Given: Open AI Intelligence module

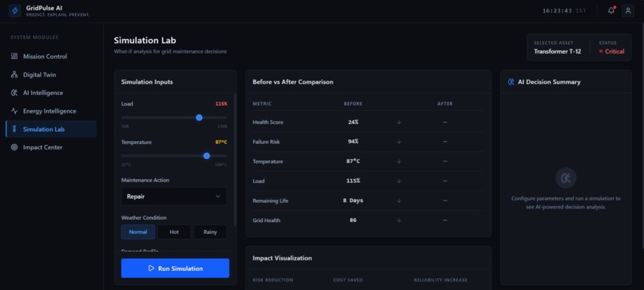Looking at the screenshot, I should (x=51, y=93).
